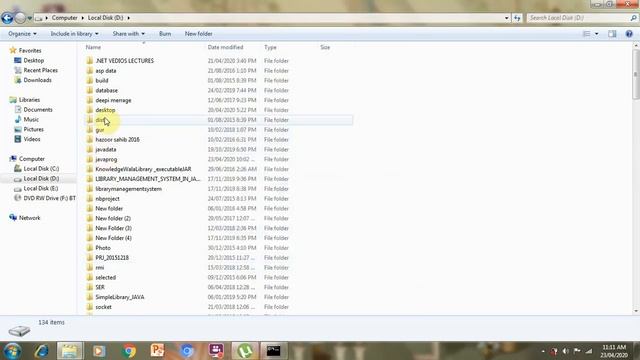Open the address bar history dropdown
Viewport: 640px width, 360px height.
(507, 18)
